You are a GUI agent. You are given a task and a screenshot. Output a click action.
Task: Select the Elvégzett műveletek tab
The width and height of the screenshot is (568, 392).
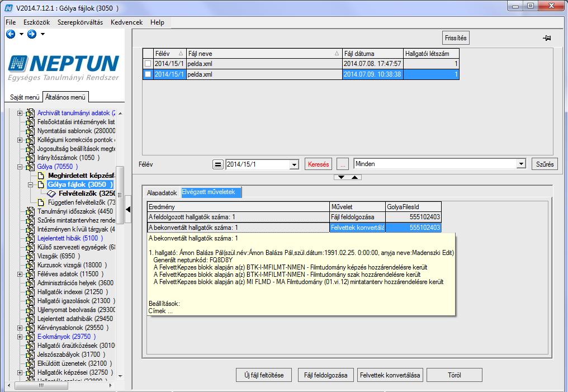pyautogui.click(x=211, y=192)
